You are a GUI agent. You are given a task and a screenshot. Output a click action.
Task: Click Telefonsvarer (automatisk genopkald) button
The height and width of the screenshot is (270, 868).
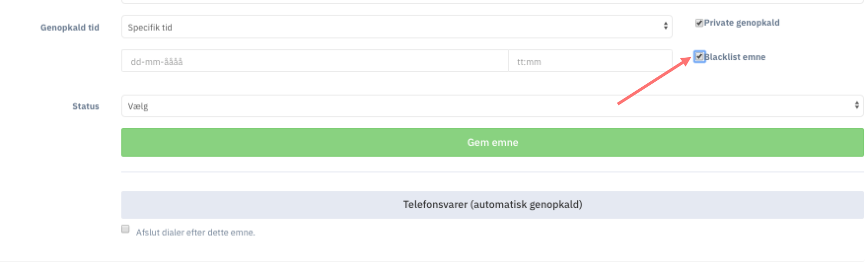(x=492, y=204)
